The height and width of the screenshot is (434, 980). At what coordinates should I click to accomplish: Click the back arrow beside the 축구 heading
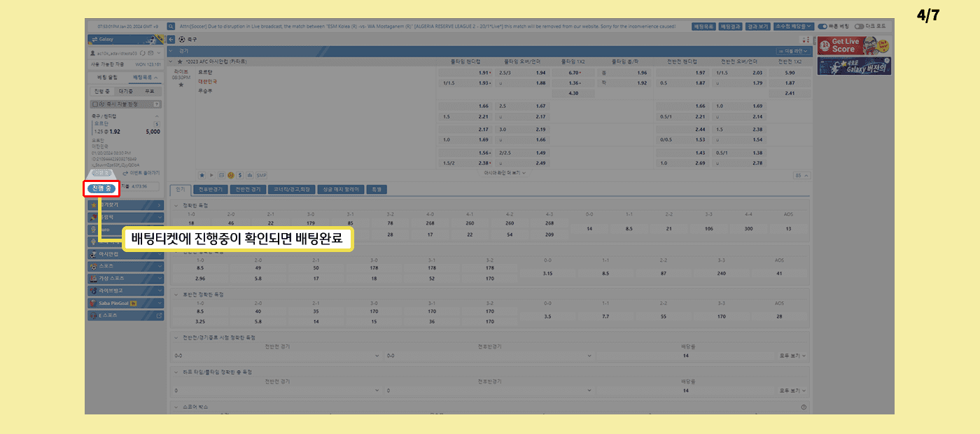(x=171, y=40)
